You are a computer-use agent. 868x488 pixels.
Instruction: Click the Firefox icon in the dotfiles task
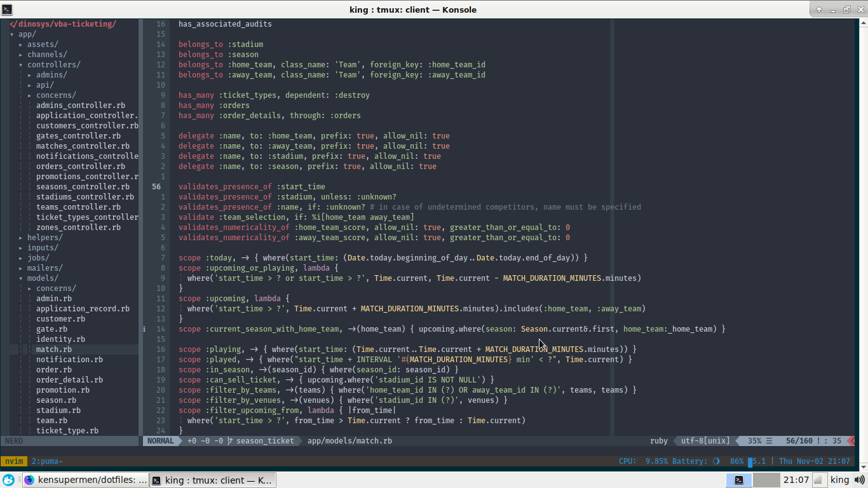(30, 480)
